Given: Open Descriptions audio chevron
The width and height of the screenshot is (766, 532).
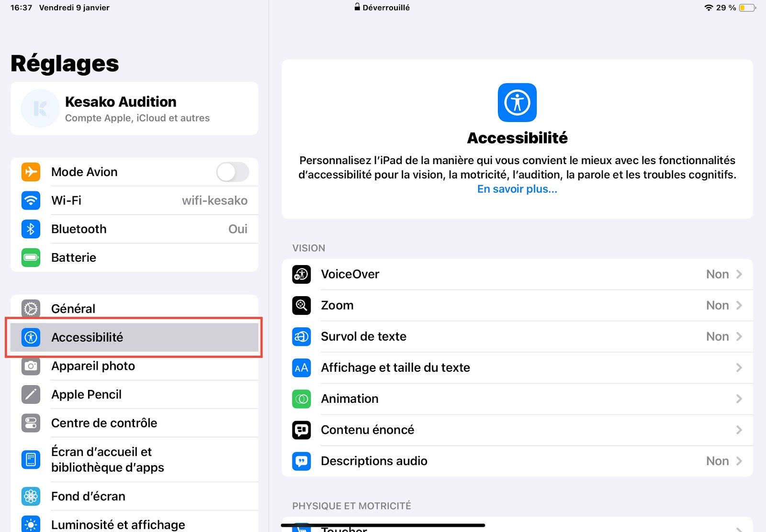Looking at the screenshot, I should coord(739,461).
